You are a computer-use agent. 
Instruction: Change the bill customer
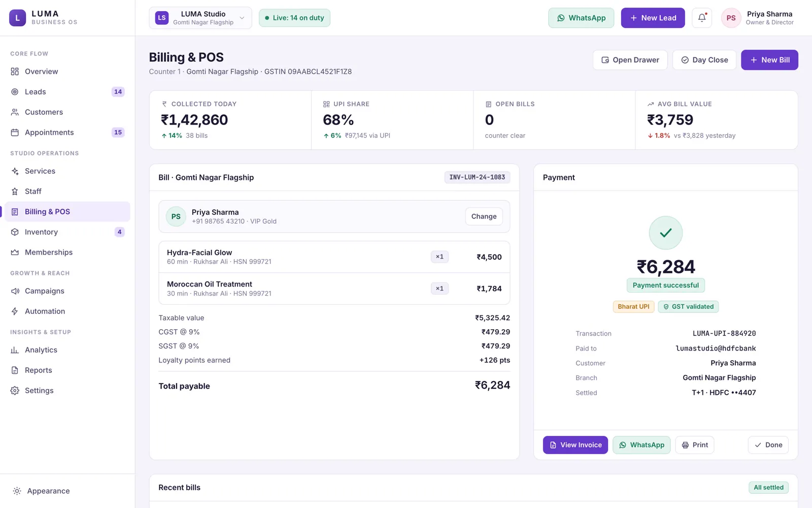(484, 216)
